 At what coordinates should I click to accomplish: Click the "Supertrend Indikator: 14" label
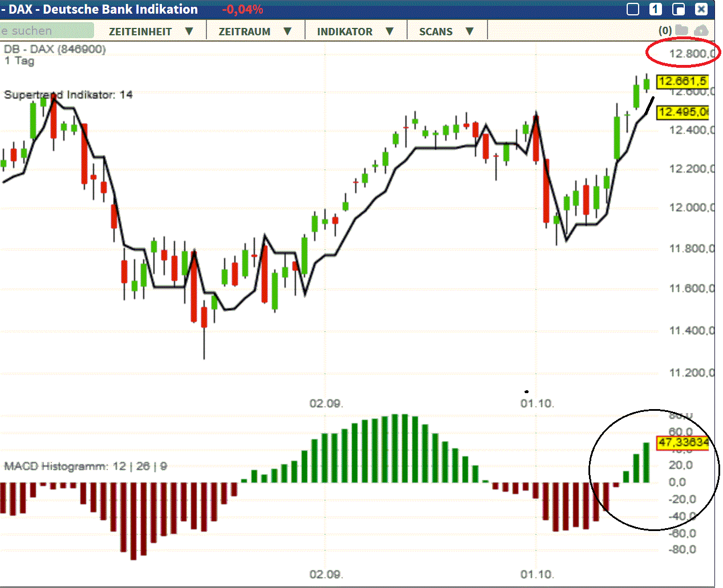click(68, 95)
